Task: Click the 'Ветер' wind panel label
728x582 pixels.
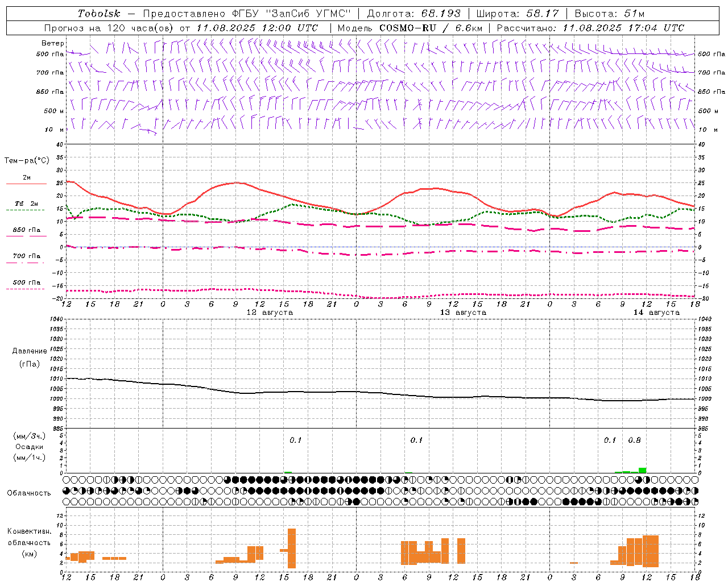Action: point(53,43)
